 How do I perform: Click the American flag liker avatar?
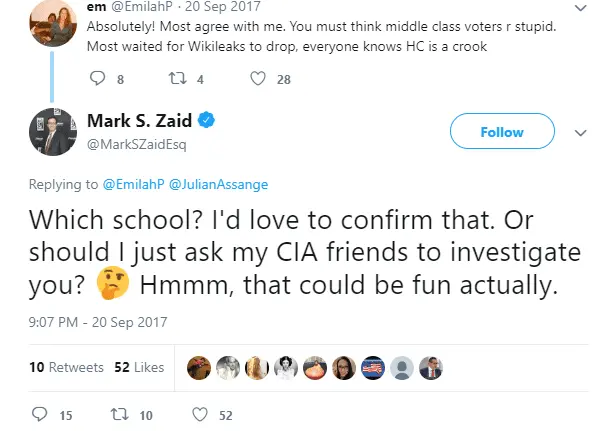[373, 367]
